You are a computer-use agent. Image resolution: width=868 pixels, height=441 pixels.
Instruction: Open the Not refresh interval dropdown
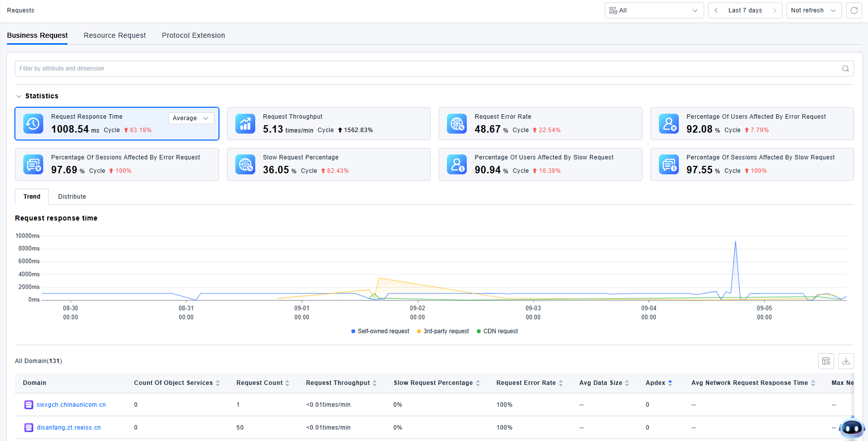[814, 10]
